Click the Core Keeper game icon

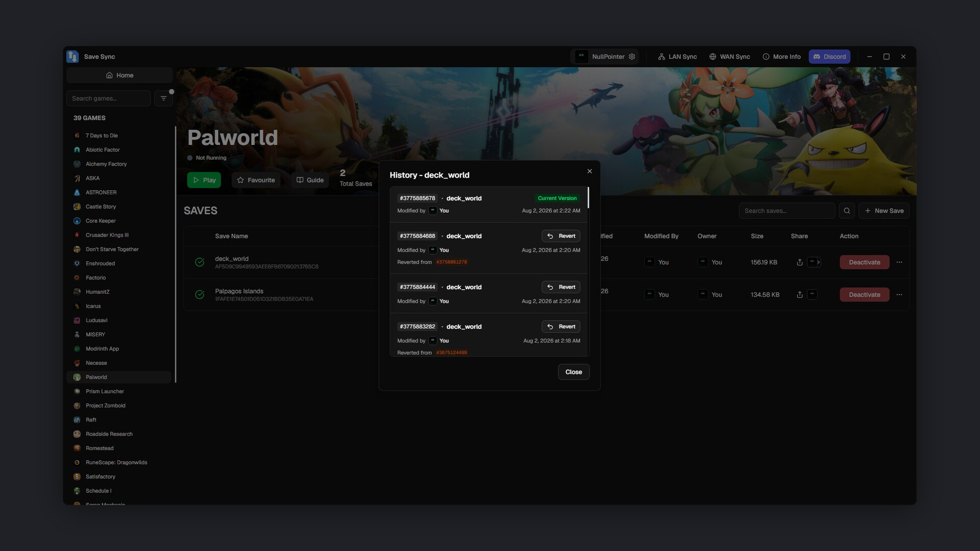(x=77, y=221)
